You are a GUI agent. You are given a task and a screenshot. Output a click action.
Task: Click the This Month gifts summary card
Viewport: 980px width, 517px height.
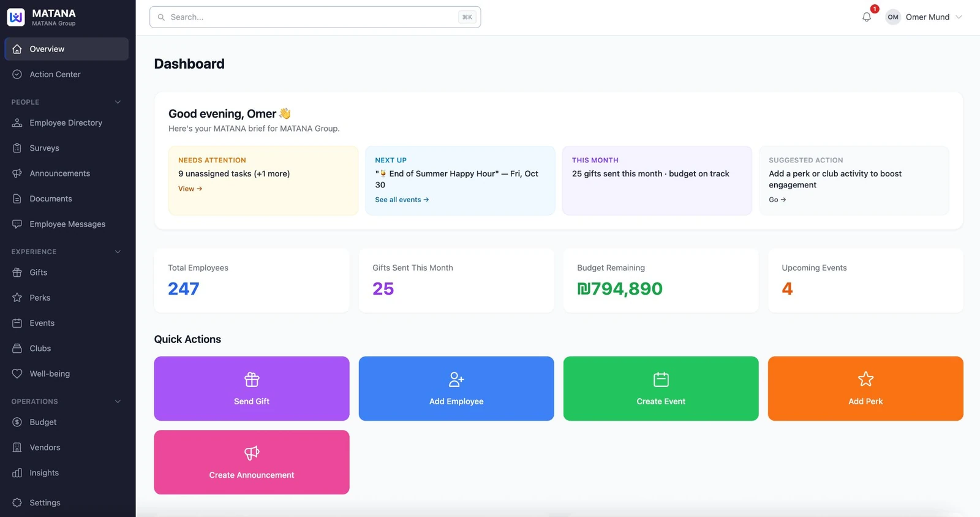pyautogui.click(x=657, y=181)
